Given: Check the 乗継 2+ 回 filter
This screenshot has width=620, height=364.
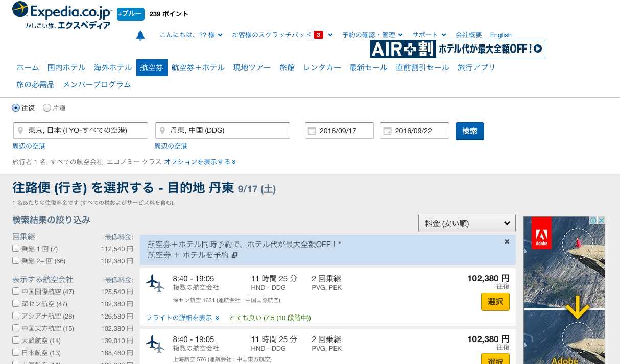Looking at the screenshot, I should coord(16,261).
